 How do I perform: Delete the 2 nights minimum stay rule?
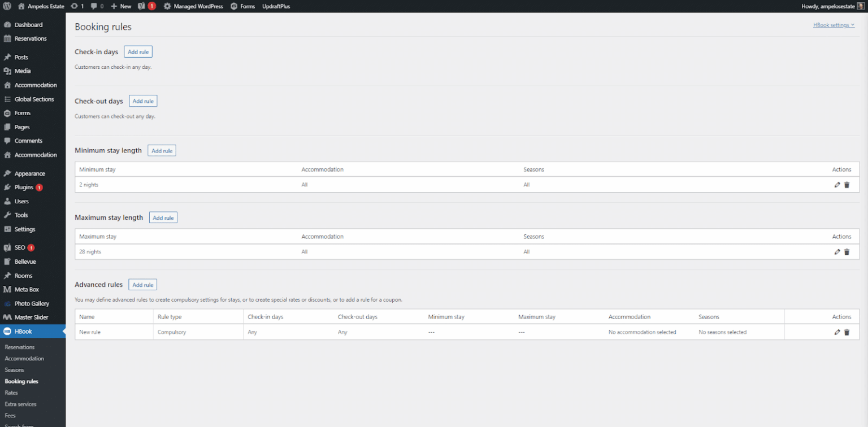[x=847, y=185]
